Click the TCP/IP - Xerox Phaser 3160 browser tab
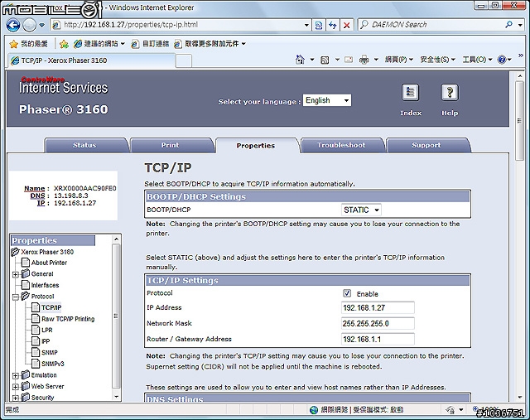530x420 pixels. click(91, 60)
